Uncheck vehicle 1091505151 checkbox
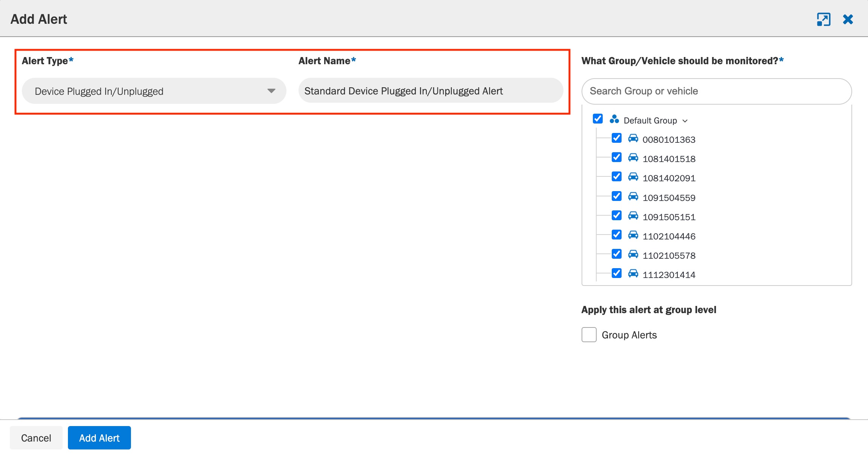The height and width of the screenshot is (454, 868). pyautogui.click(x=617, y=216)
